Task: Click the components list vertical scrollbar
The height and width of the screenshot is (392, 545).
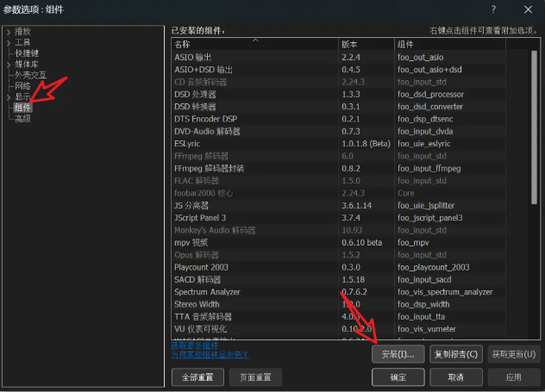Action: tap(535, 128)
